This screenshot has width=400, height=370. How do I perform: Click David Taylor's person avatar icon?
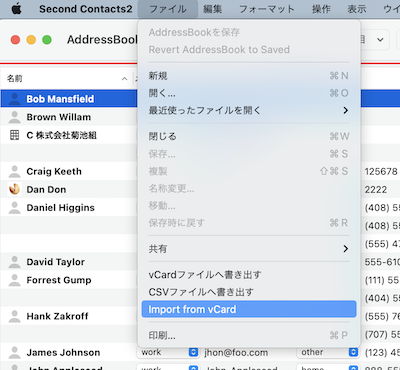[14, 262]
